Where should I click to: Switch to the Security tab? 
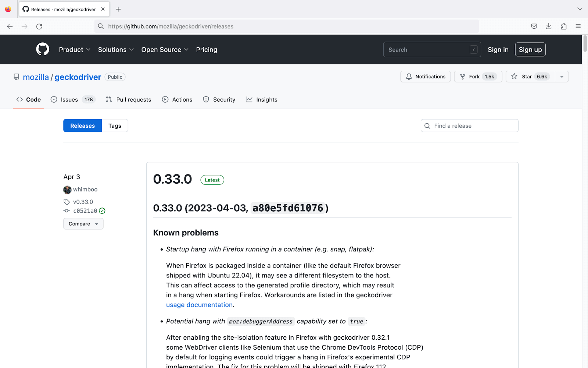(x=219, y=99)
